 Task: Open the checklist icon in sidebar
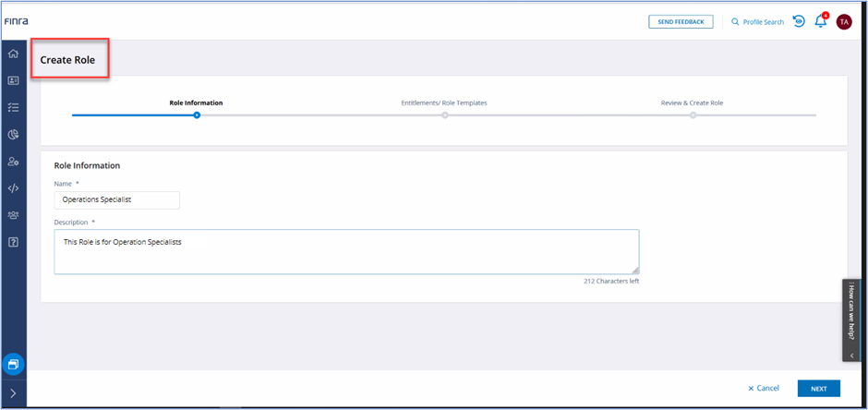click(x=13, y=107)
